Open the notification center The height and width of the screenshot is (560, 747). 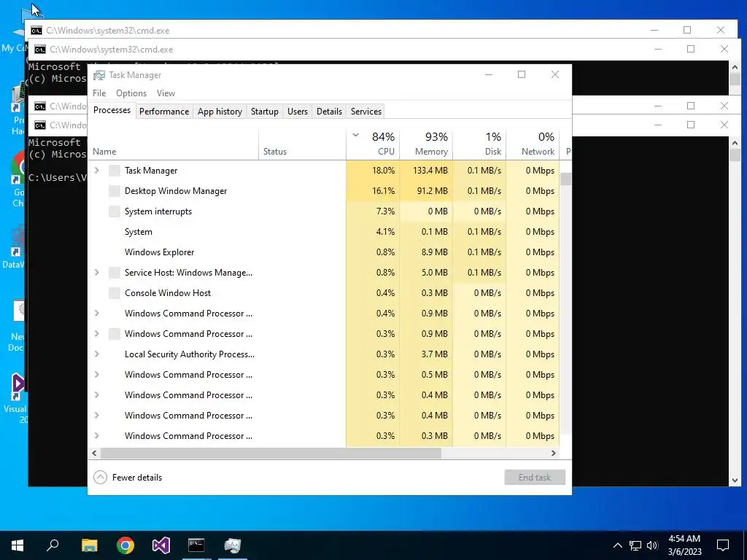[x=723, y=545]
